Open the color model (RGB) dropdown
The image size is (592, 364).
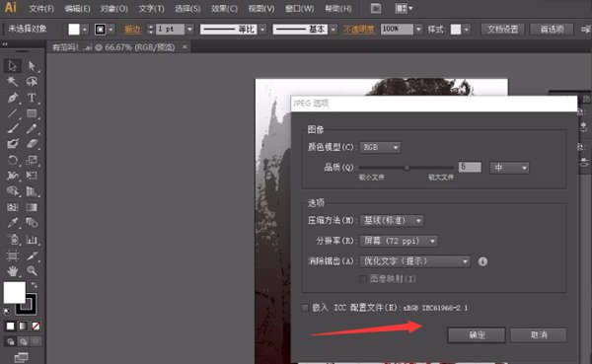380,147
